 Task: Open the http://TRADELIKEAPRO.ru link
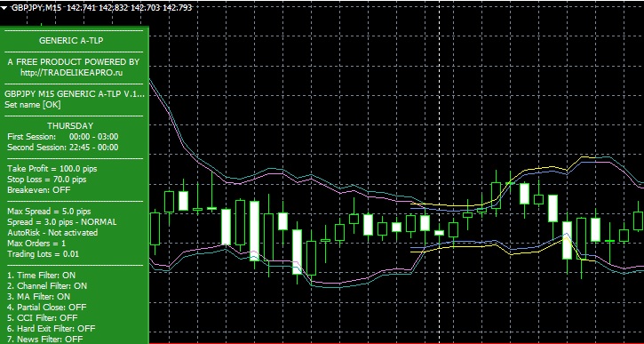coord(72,73)
